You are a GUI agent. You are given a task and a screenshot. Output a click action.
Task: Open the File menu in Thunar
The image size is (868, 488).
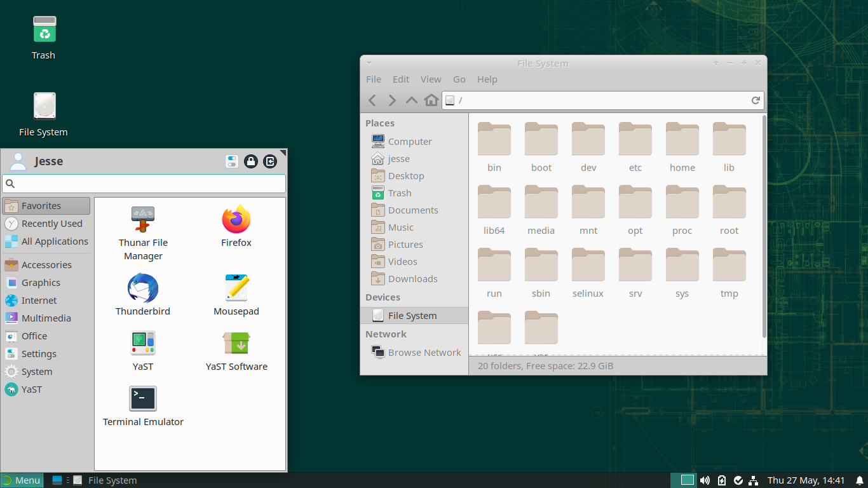[374, 79]
